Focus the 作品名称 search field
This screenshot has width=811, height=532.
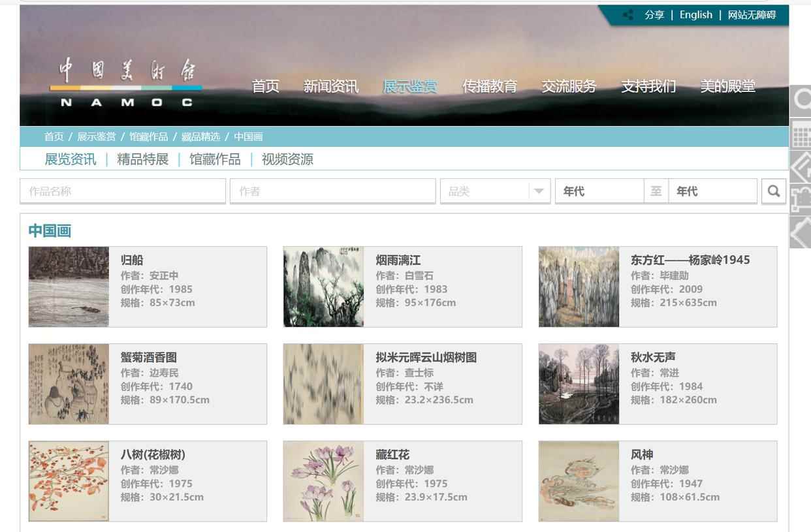tap(123, 191)
